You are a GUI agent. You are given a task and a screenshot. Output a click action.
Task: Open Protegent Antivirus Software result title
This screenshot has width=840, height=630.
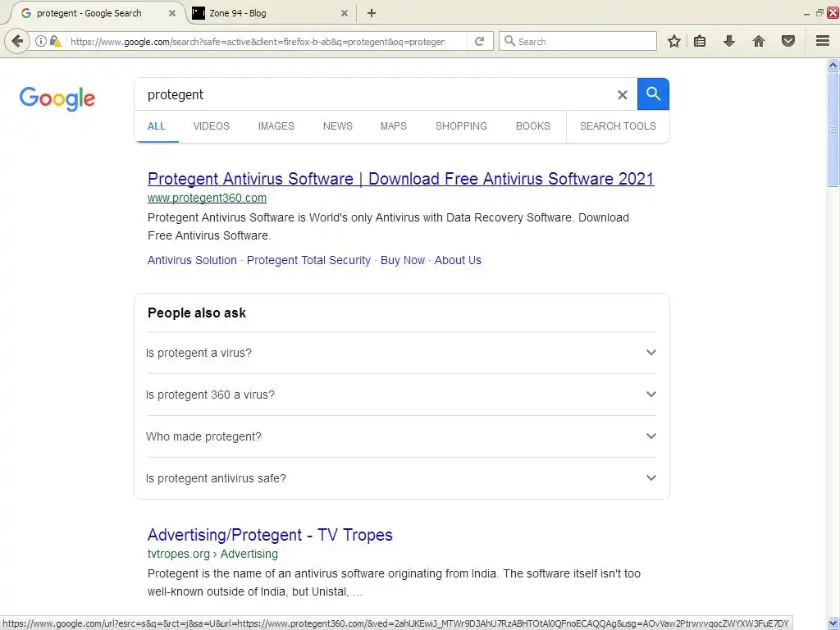pos(400,178)
